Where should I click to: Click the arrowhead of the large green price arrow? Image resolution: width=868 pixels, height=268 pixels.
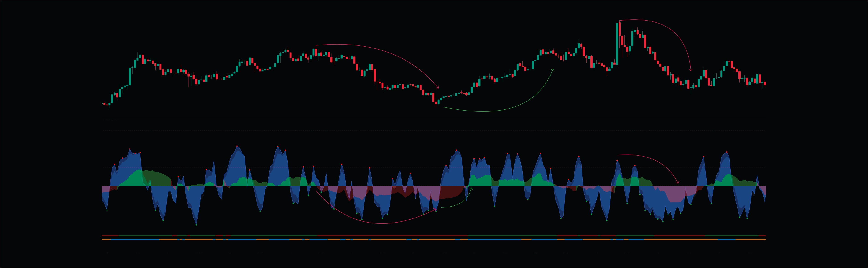553,69
